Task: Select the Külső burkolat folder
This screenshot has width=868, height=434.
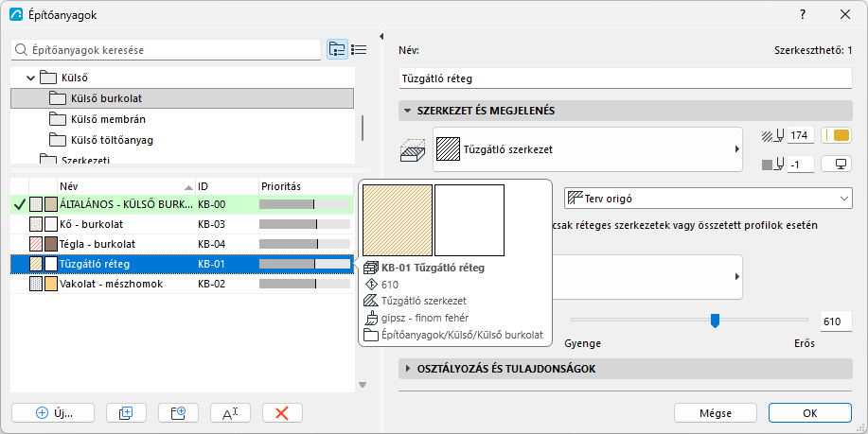Action: pyautogui.click(x=182, y=98)
